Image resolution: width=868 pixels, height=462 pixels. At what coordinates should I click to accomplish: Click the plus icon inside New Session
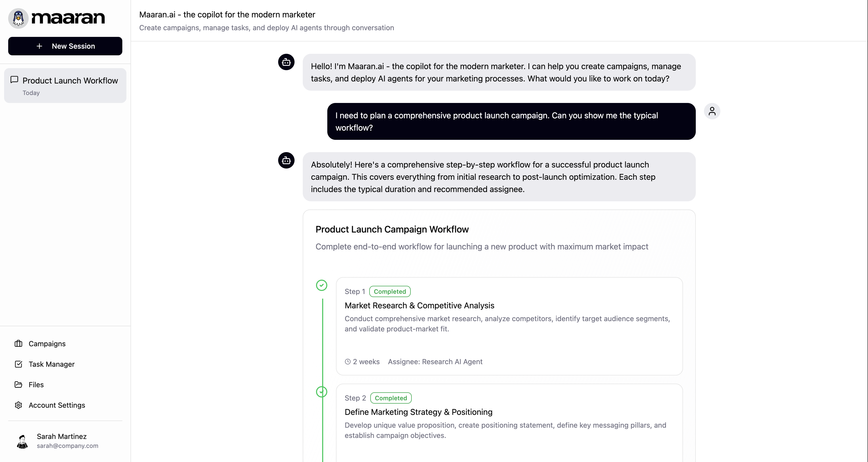tap(39, 46)
